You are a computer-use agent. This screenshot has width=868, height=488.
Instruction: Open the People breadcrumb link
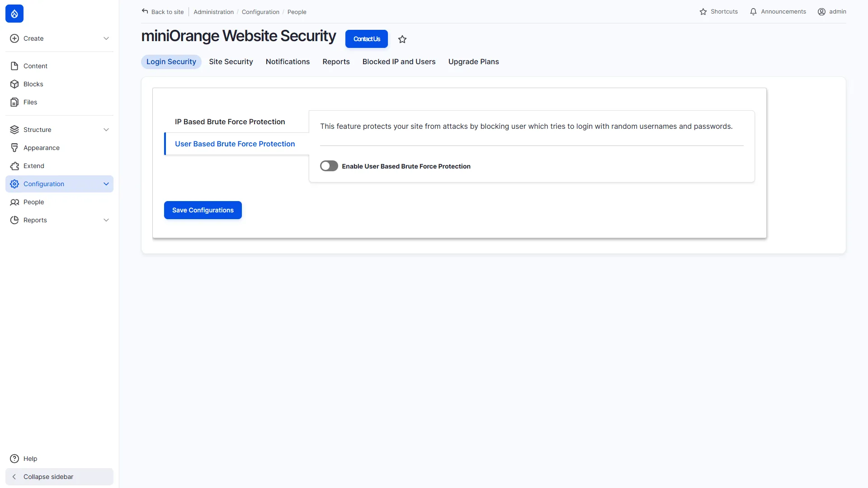point(297,12)
